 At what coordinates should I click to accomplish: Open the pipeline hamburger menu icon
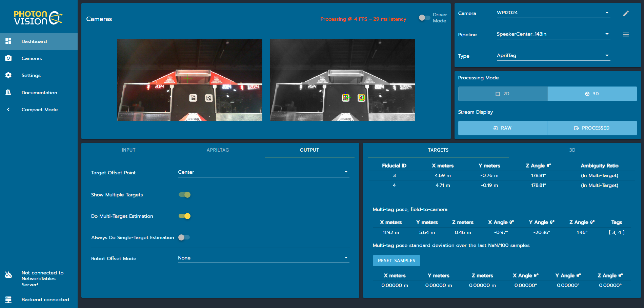pyautogui.click(x=626, y=35)
